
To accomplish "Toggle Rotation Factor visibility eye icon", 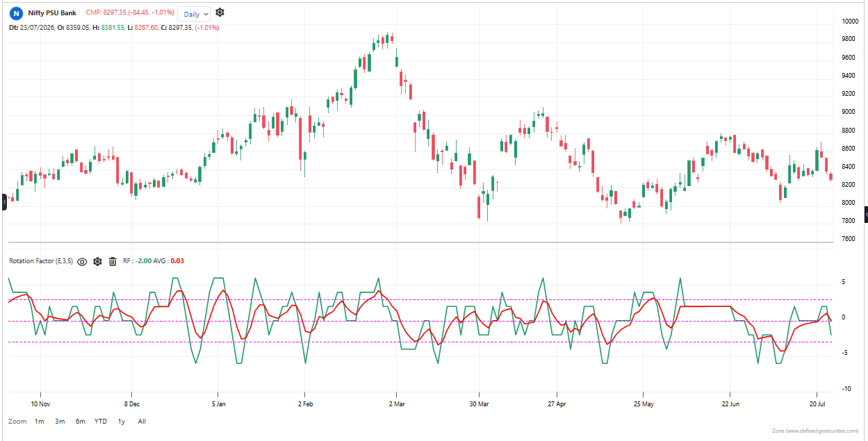I will click(82, 262).
